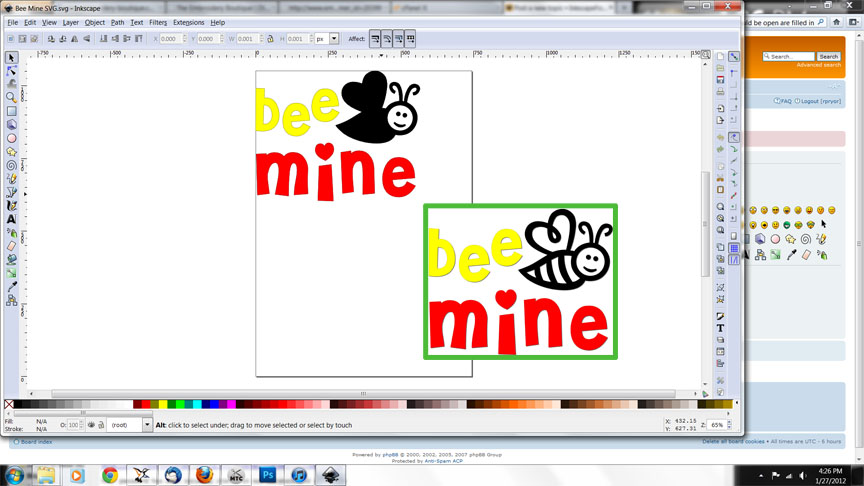Select the Dropper color picker tool
This screenshot has width=864, height=486.
click(11, 287)
